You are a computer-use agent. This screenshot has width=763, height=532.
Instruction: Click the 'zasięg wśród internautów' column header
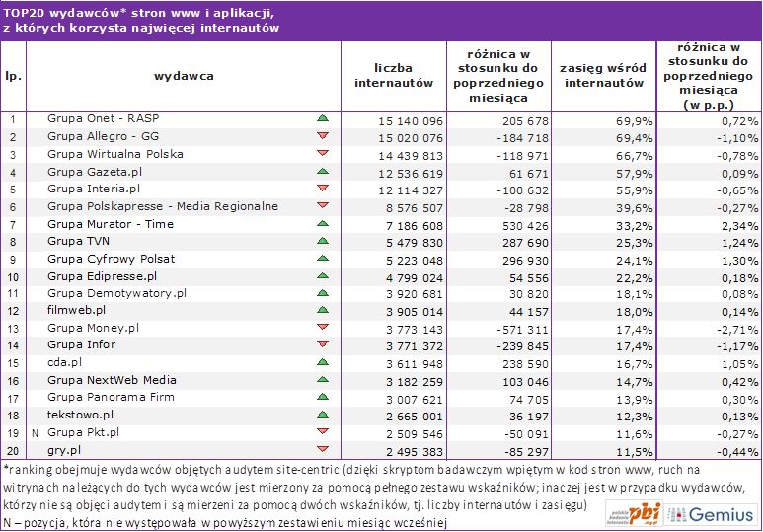click(603, 75)
